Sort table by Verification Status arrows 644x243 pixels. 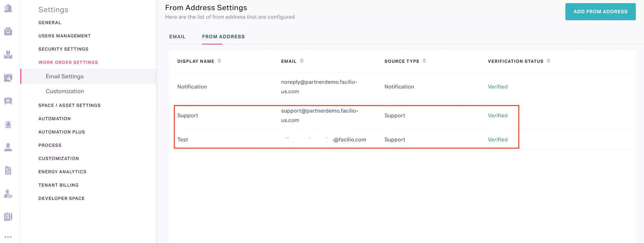(549, 61)
